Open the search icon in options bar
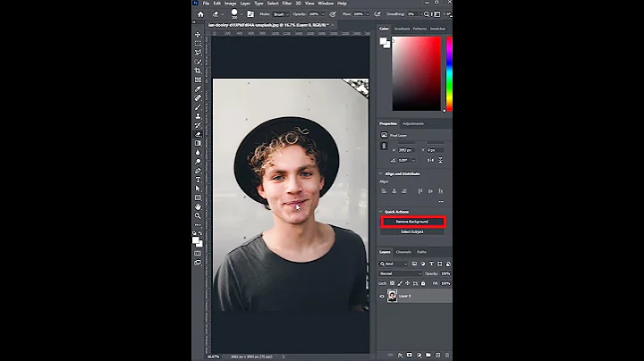Image resolution: width=644 pixels, height=361 pixels. 427,14
